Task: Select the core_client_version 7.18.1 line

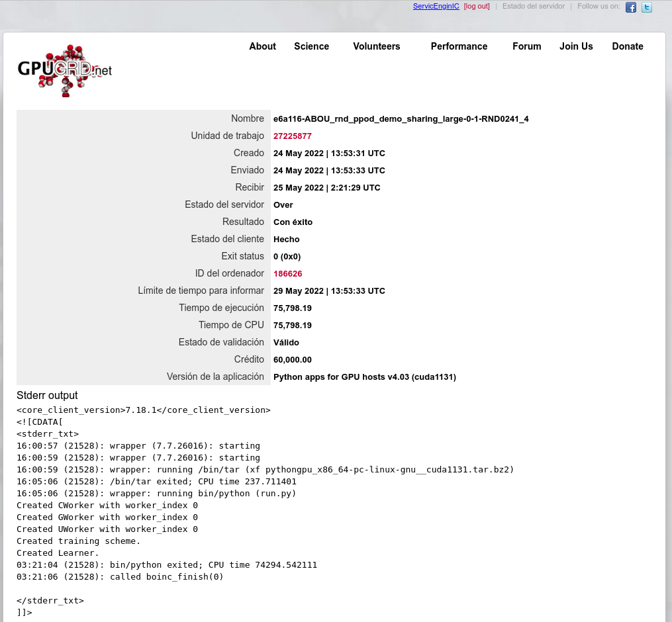Action: click(x=144, y=410)
